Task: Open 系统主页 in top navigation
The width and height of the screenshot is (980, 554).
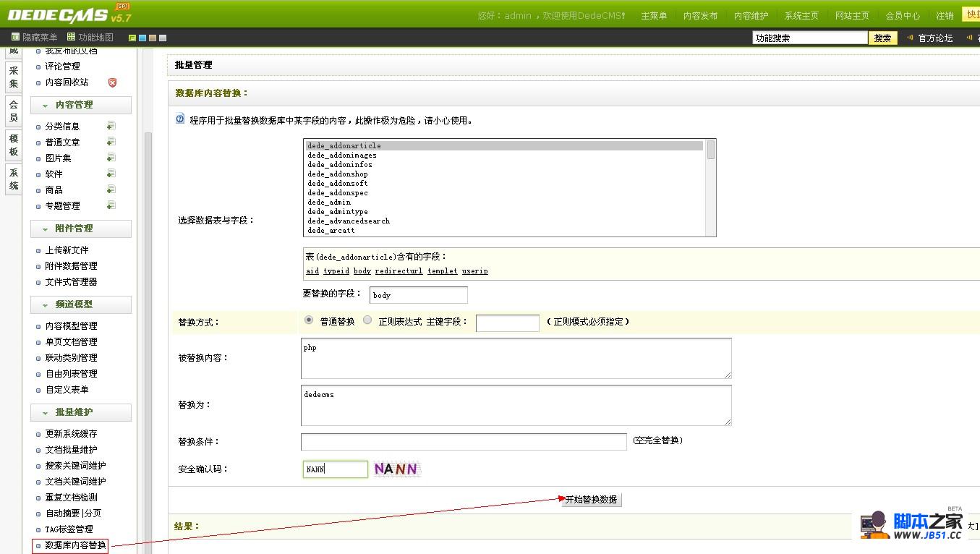Action: click(802, 15)
